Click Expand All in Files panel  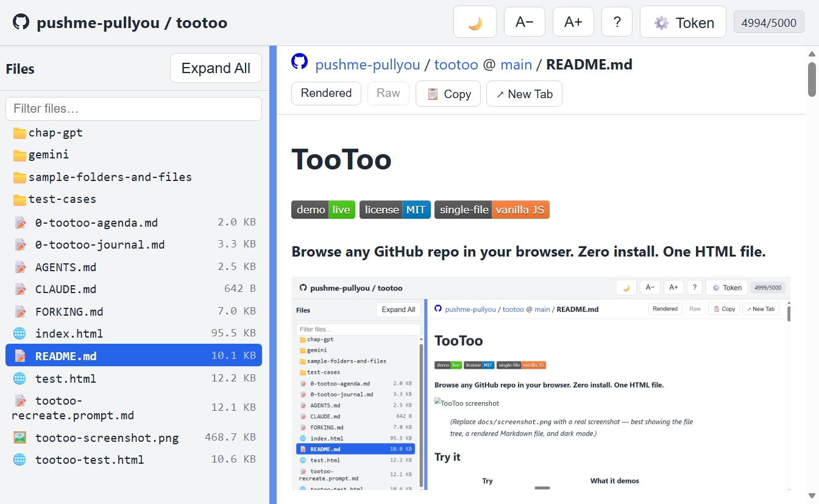point(216,68)
